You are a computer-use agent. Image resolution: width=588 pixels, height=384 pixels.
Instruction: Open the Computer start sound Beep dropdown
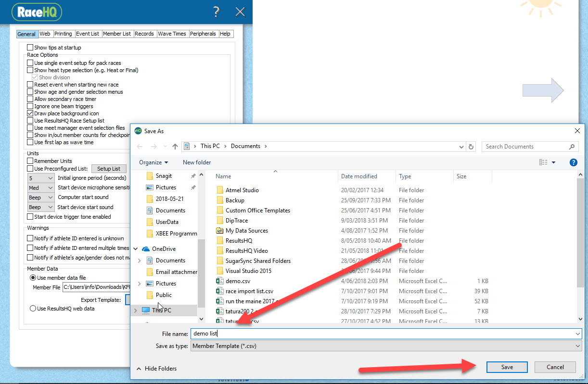[x=41, y=198]
